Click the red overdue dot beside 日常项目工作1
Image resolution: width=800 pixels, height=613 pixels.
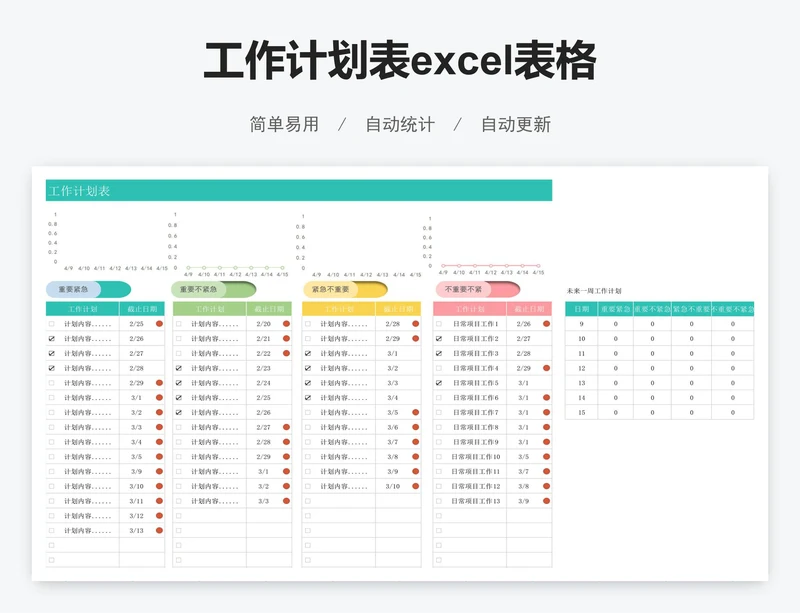point(546,324)
